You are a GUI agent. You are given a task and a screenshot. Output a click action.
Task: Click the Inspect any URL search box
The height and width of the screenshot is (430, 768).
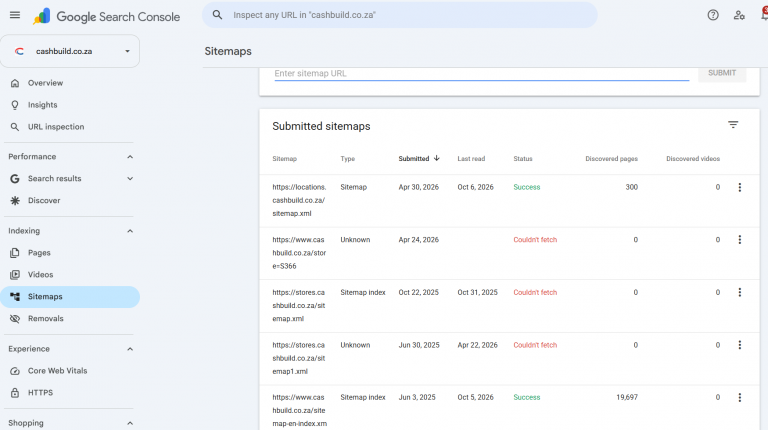(400, 15)
